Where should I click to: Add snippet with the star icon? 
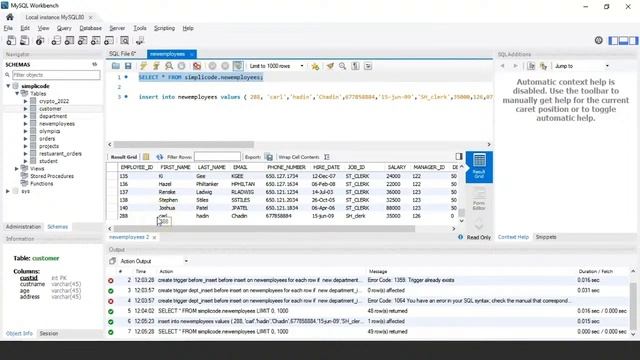pos(315,66)
